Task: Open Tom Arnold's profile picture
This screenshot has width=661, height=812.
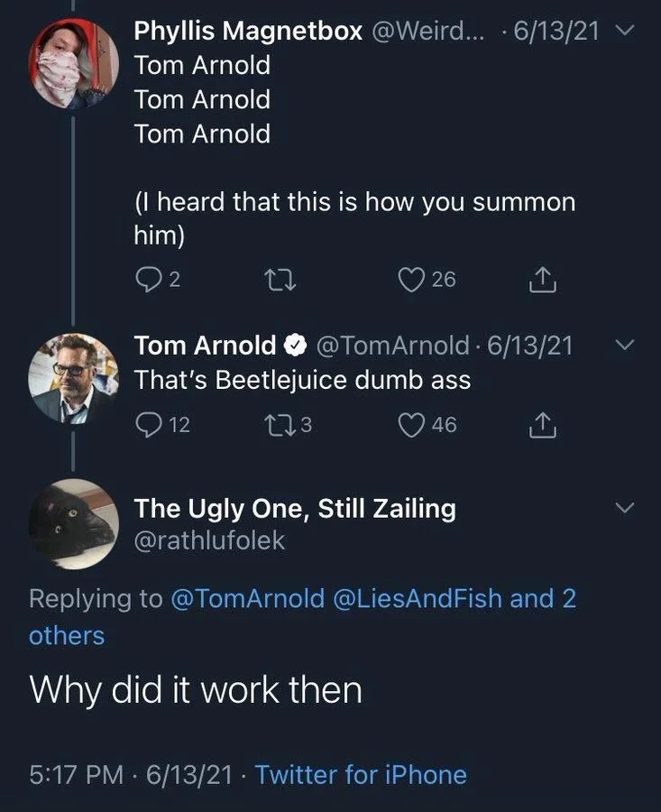Action: tap(73, 378)
